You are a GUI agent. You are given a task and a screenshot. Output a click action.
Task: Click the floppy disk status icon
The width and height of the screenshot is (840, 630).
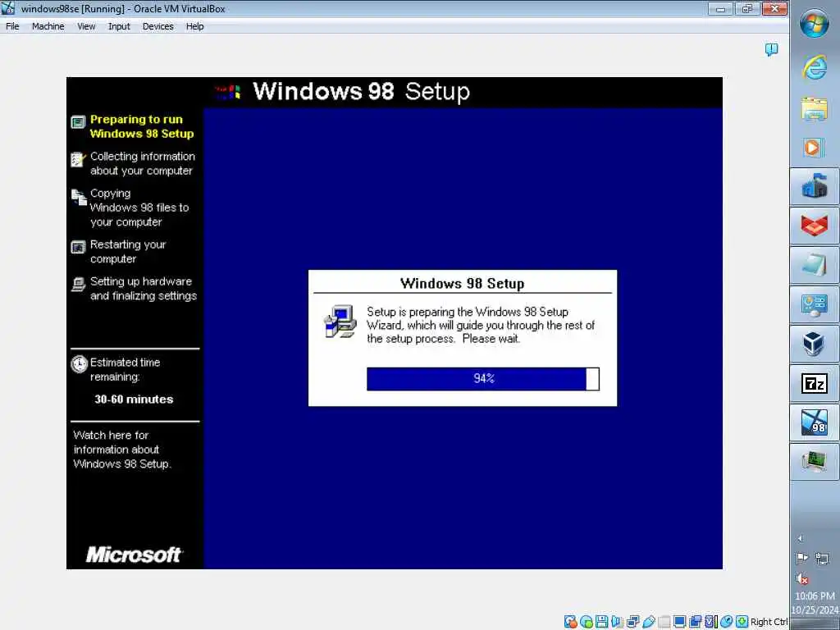(601, 622)
